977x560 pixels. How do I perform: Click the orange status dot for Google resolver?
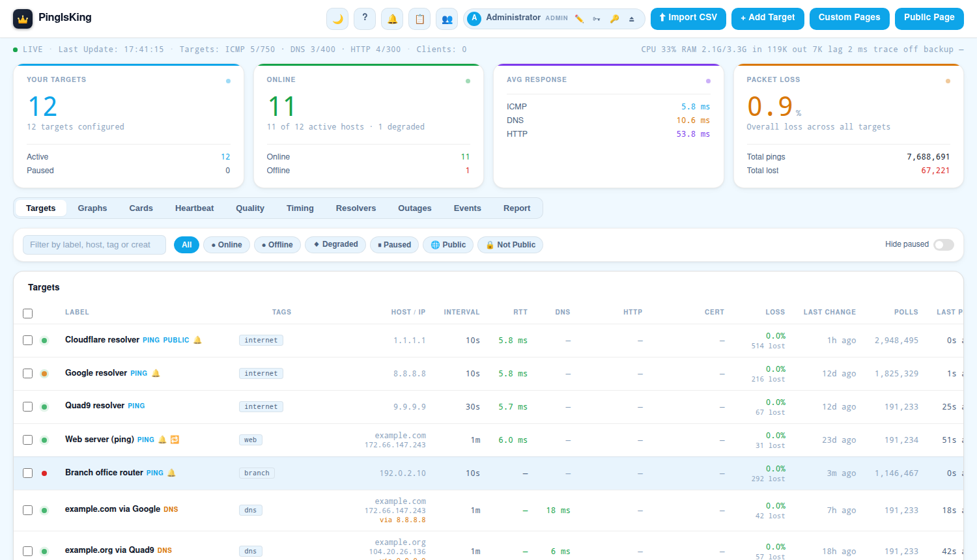[x=44, y=374]
